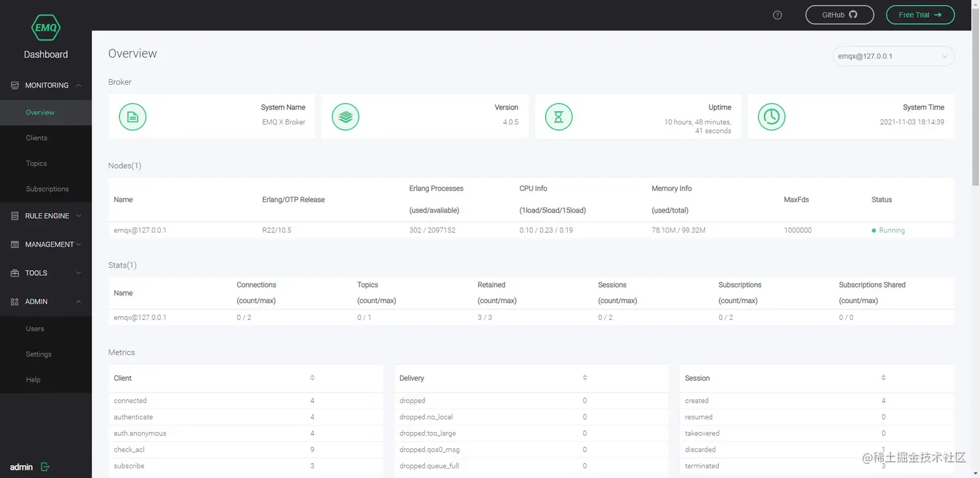
Task: Open the Settings page
Action: pos(46,354)
